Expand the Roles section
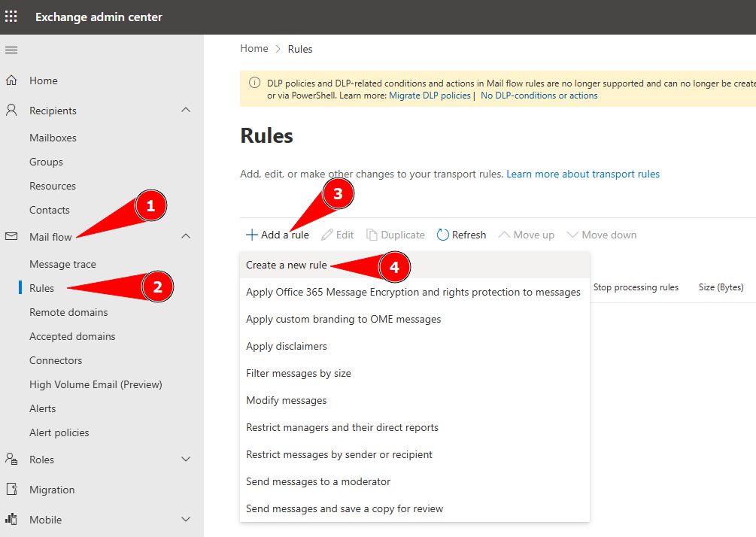 [x=186, y=459]
